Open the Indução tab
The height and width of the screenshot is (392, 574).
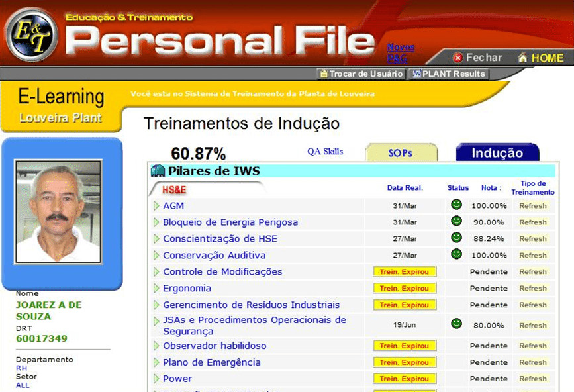pos(497,153)
